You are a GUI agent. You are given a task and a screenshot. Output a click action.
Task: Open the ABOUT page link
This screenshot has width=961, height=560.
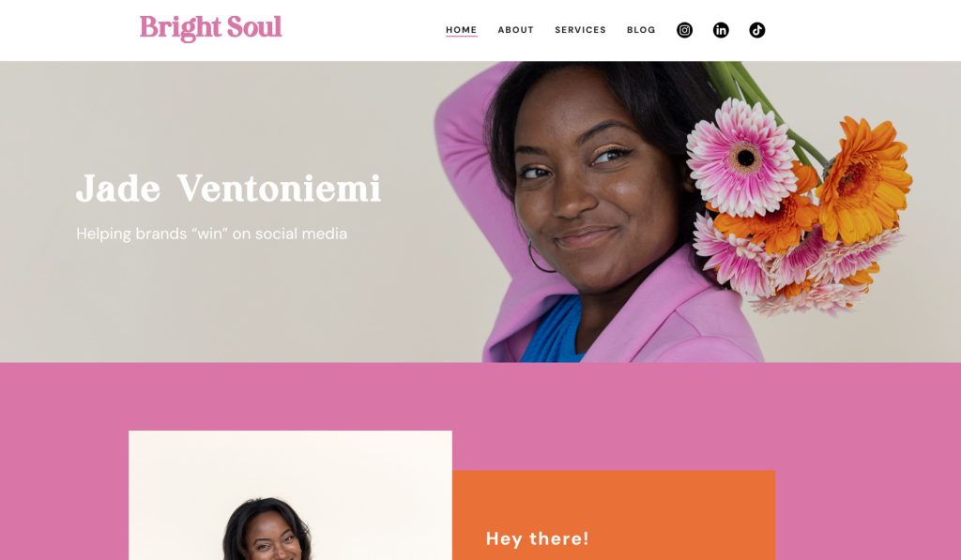[x=516, y=30]
